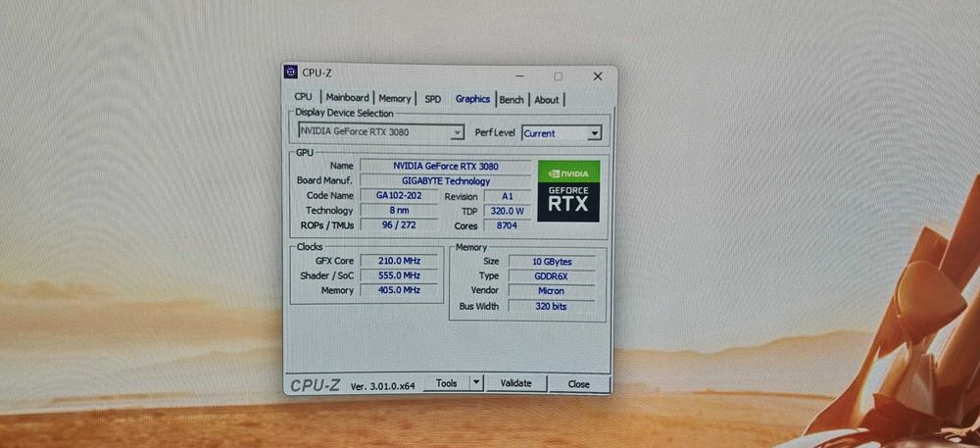Open the Memory tab

click(394, 99)
